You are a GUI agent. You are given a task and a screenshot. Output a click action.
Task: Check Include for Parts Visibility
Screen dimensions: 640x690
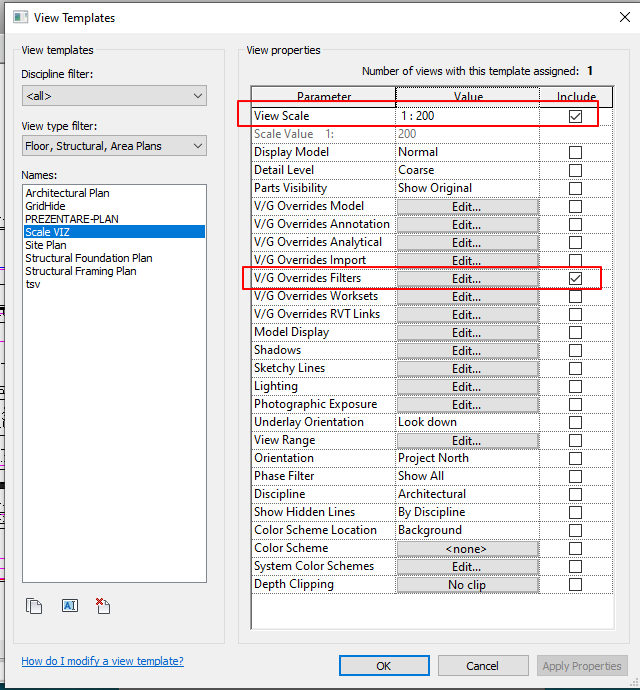[575, 188]
